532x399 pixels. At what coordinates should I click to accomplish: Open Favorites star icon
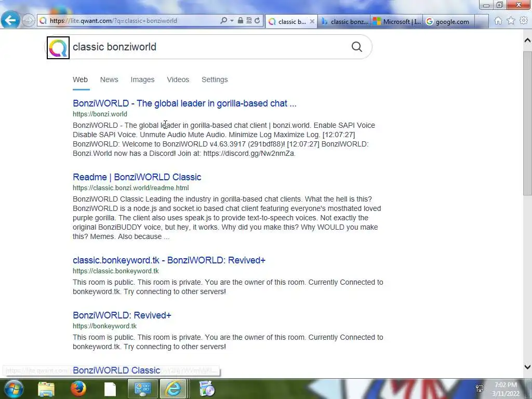[x=511, y=21]
